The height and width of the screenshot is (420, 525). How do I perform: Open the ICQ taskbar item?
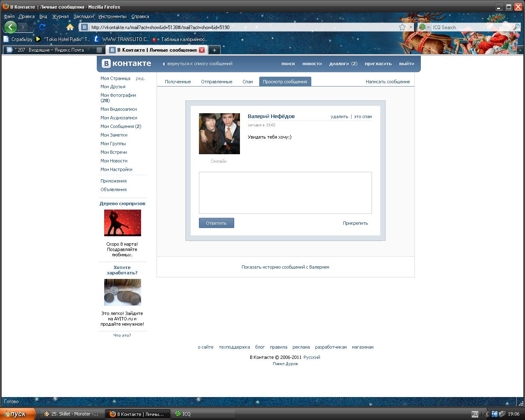pos(203,414)
